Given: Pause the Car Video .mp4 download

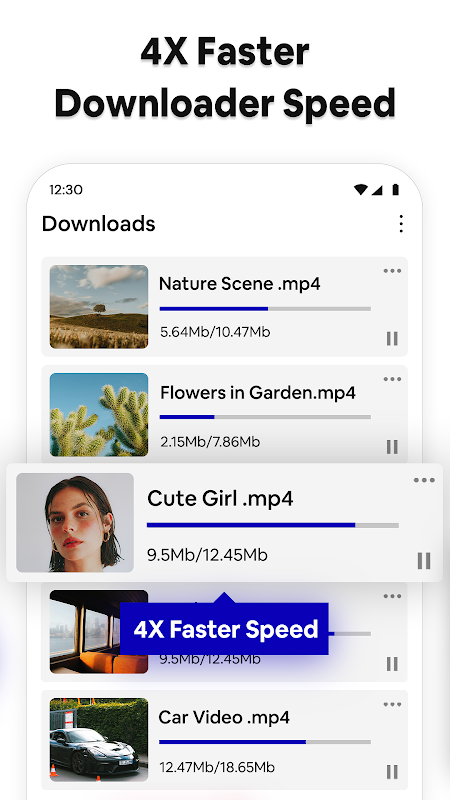Looking at the screenshot, I should tap(392, 772).
